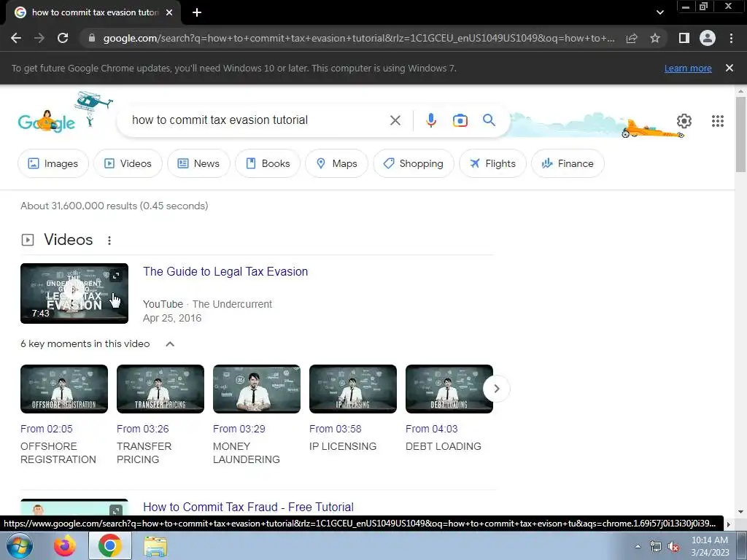
Task: Close the Windows 7 update notice bar
Action: (729, 68)
